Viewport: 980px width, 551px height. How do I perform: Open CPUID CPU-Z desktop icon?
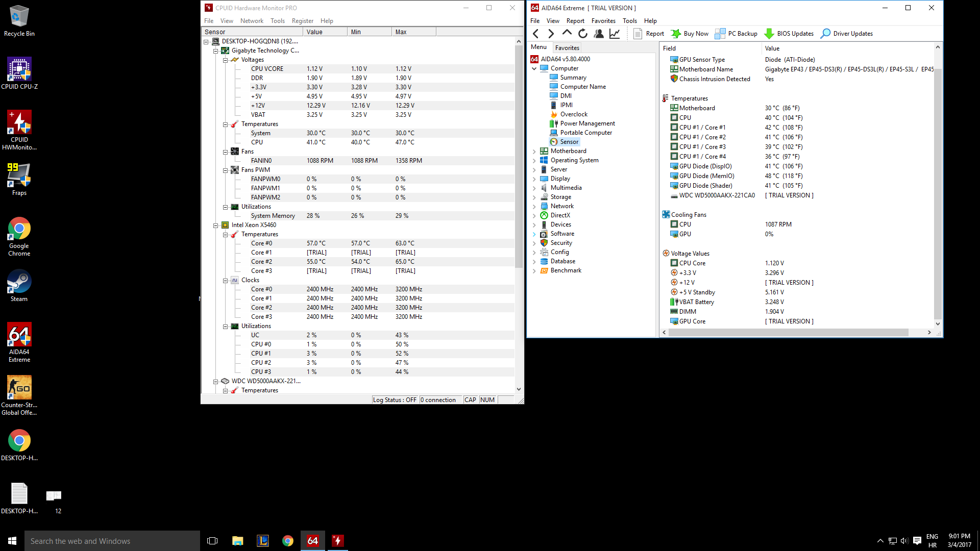coord(19,73)
